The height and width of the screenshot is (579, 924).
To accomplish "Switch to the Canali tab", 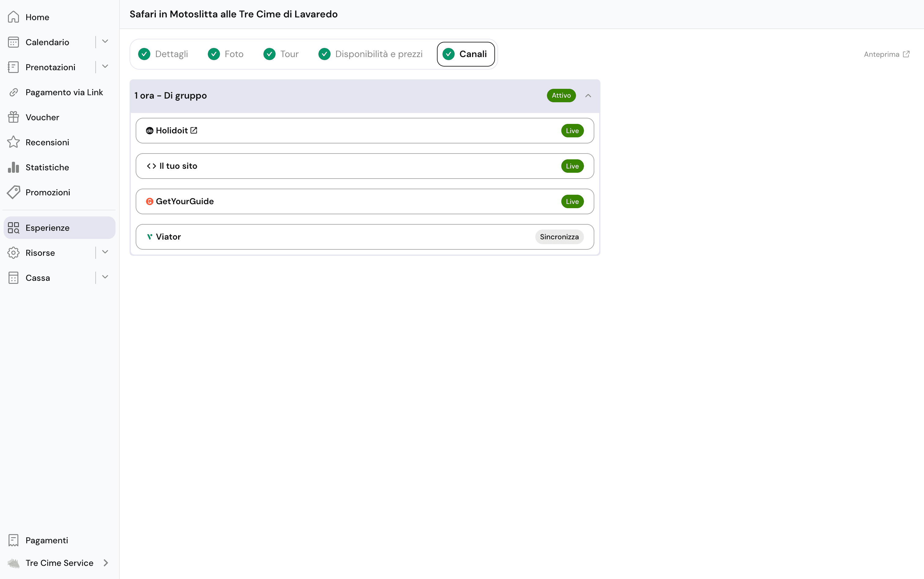I will click(x=465, y=54).
